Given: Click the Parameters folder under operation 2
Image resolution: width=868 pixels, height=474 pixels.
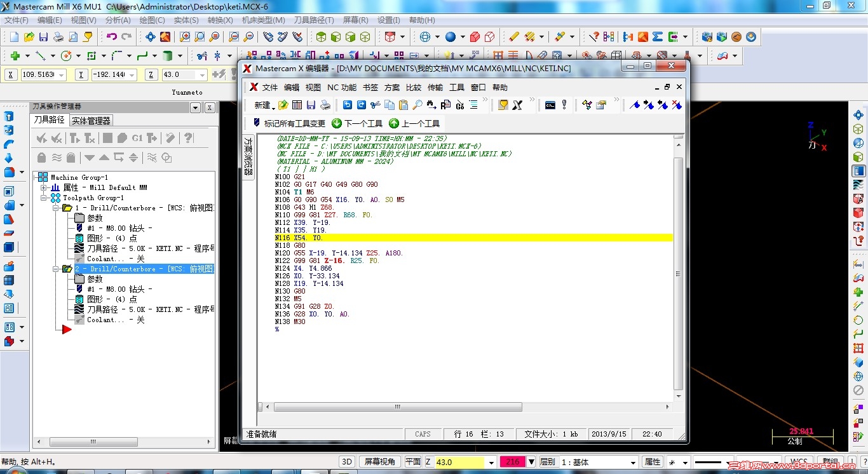Looking at the screenshot, I should [79, 279].
